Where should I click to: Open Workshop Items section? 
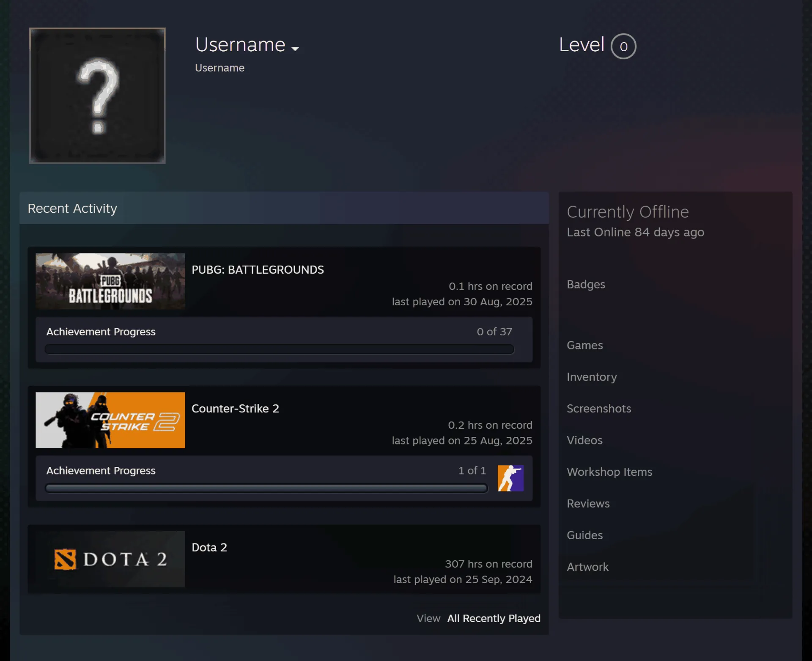point(609,472)
